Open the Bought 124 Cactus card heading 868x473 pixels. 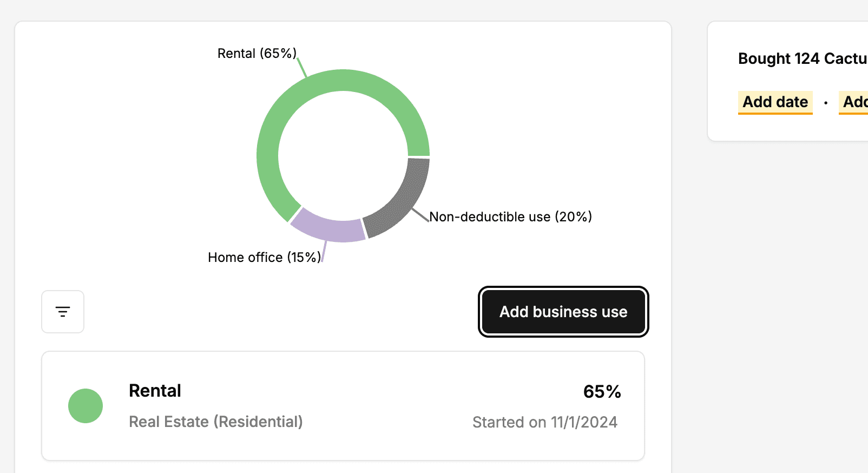tap(803, 58)
